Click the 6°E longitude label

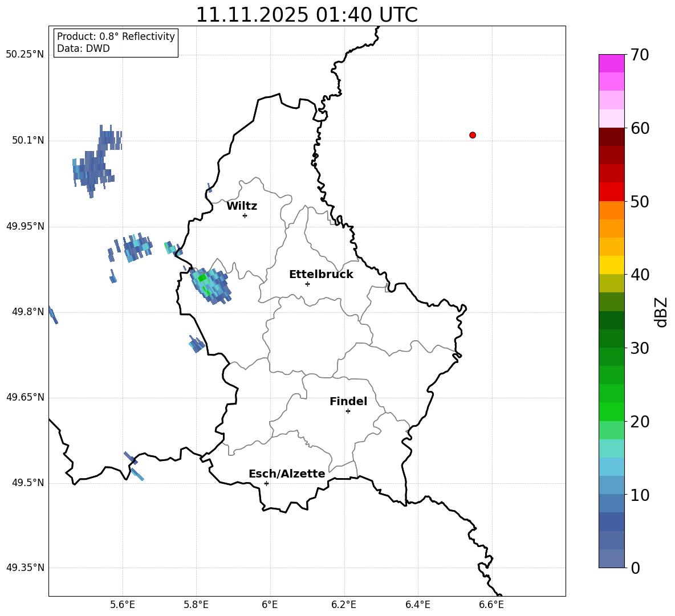[x=270, y=605]
